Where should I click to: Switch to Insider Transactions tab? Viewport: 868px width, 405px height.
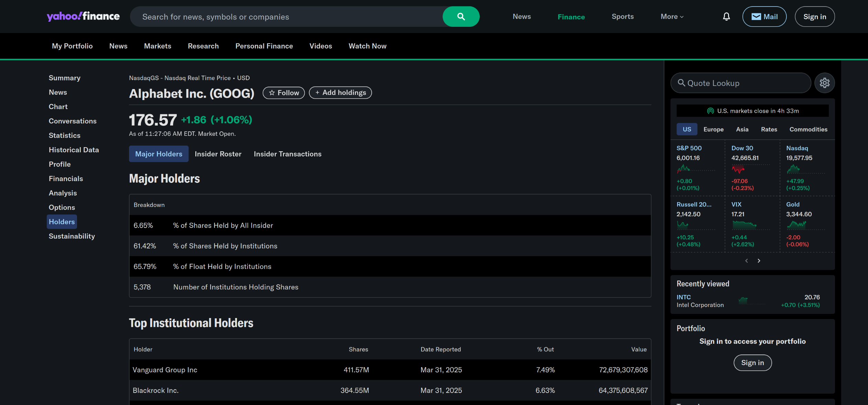[x=287, y=154]
